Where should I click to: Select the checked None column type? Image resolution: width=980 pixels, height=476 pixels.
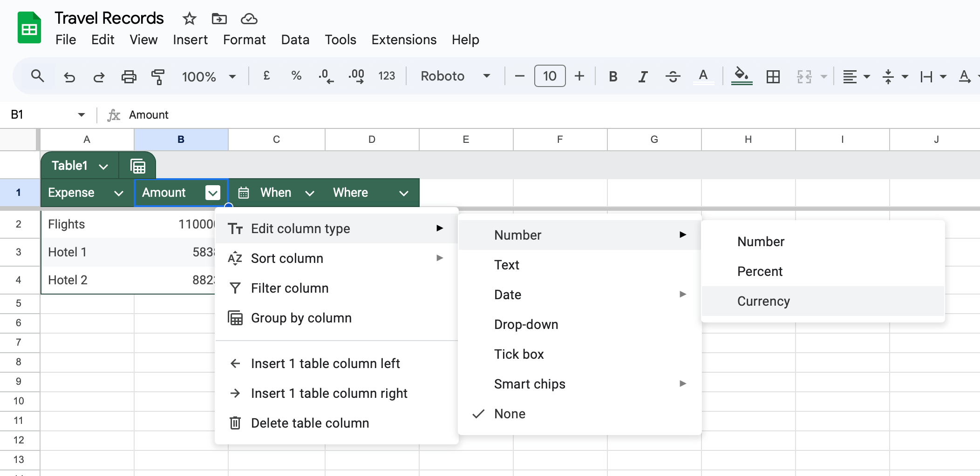point(510,414)
